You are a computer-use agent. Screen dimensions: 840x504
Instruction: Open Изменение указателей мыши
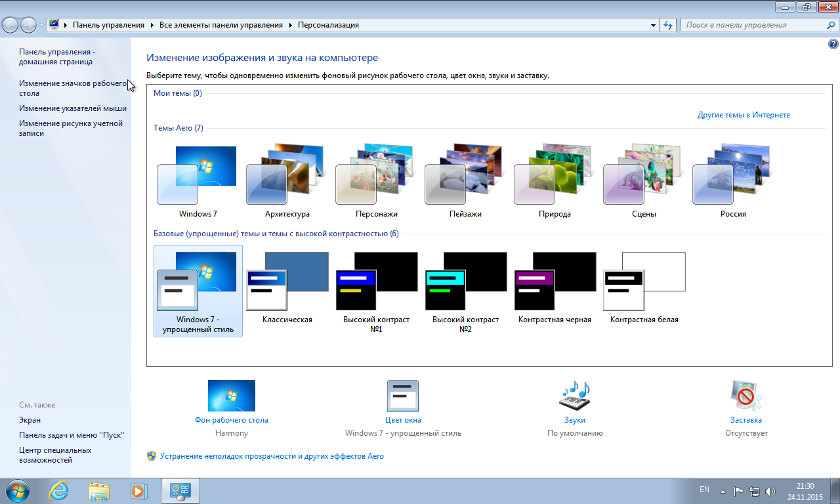[x=73, y=108]
